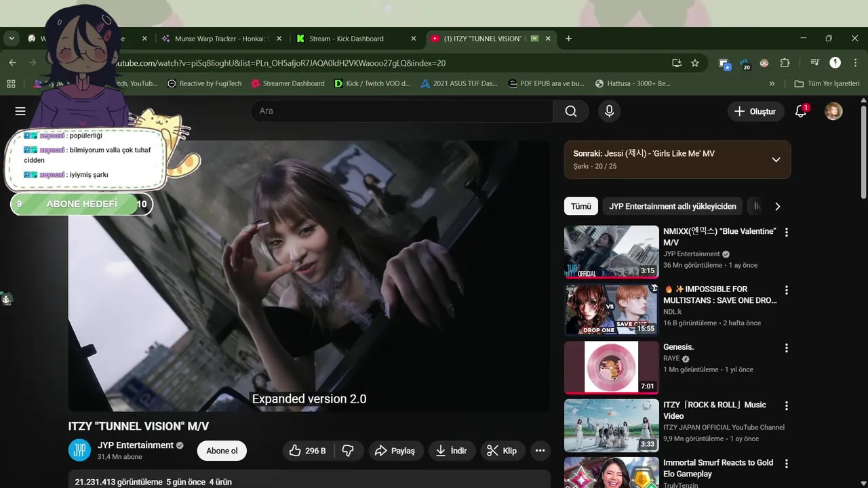Open options for ITZY ROCK & ROLL video
Image resolution: width=868 pixels, height=488 pixels.
pos(787,406)
